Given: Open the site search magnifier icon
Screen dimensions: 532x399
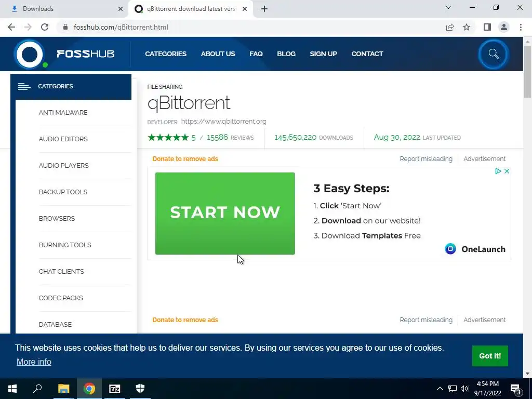Looking at the screenshot, I should coord(494,54).
